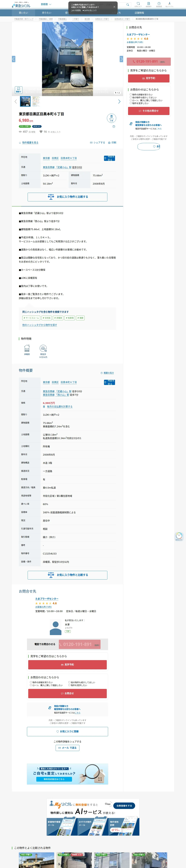Open the 検索条件 icon in header
The height and width of the screenshot is (868, 186).
[148, 4]
